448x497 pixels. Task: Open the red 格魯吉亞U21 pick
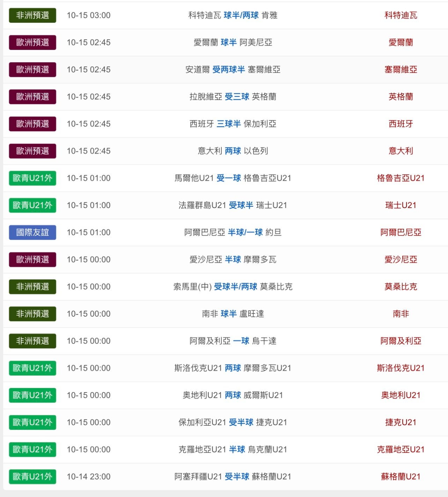[x=401, y=178]
